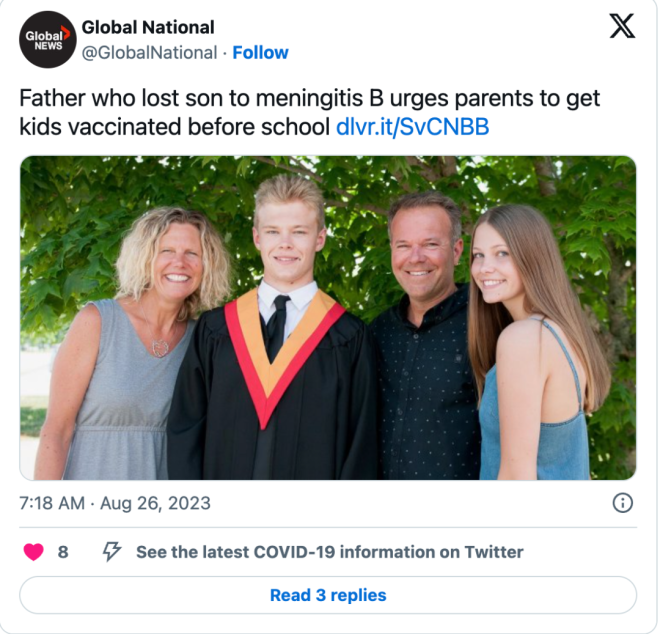This screenshot has width=660, height=634.
Task: Click the woman in blue top in photo
Action: click(535, 343)
